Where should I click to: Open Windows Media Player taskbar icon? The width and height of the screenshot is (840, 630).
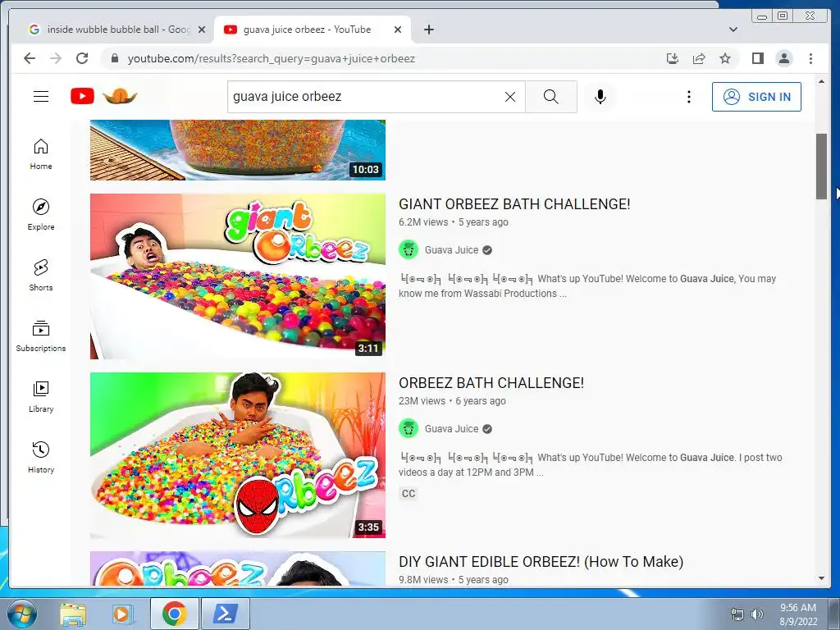[x=123, y=614]
